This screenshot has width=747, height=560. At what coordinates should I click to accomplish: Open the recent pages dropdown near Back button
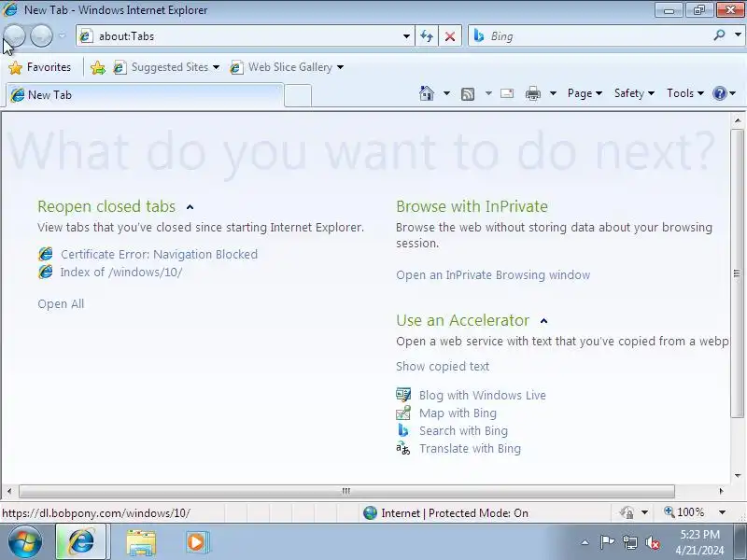(x=62, y=35)
